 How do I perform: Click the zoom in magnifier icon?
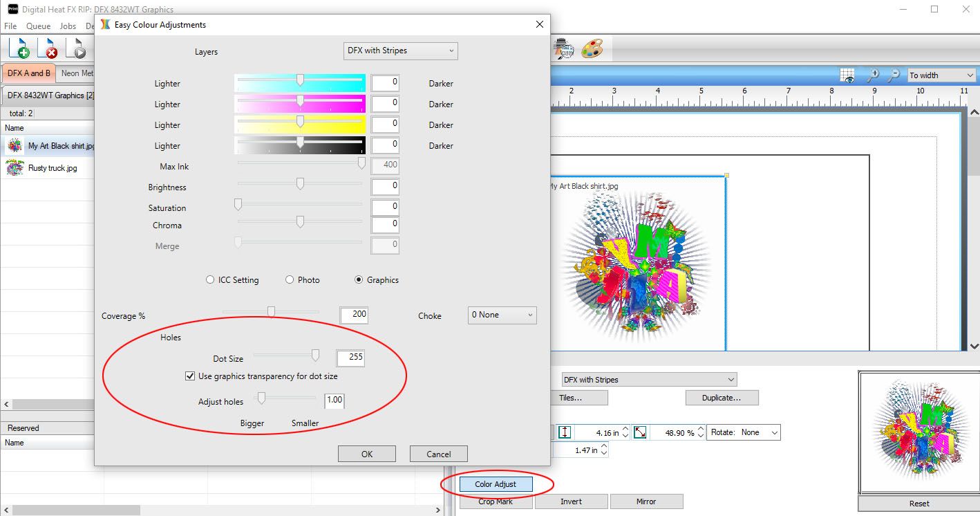point(874,75)
